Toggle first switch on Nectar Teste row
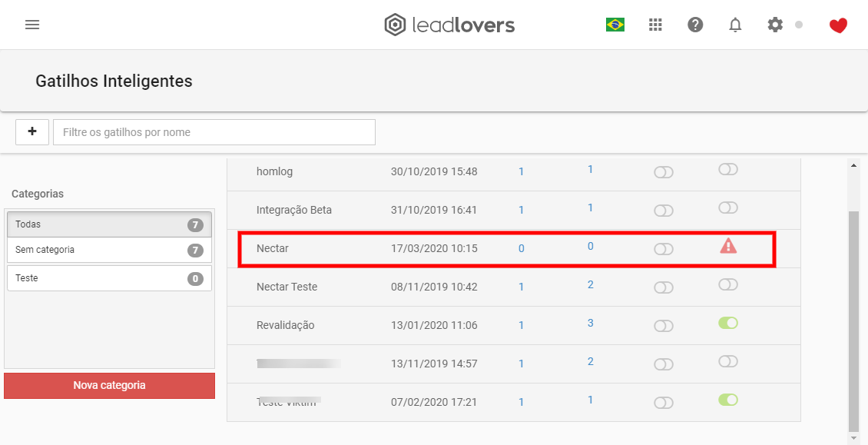 [663, 287]
